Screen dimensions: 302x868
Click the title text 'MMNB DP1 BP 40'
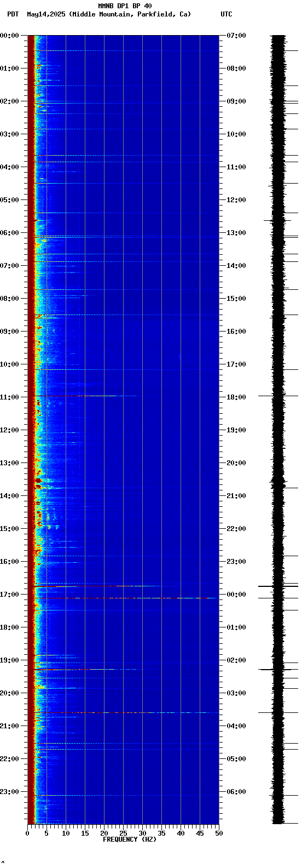[125, 6]
